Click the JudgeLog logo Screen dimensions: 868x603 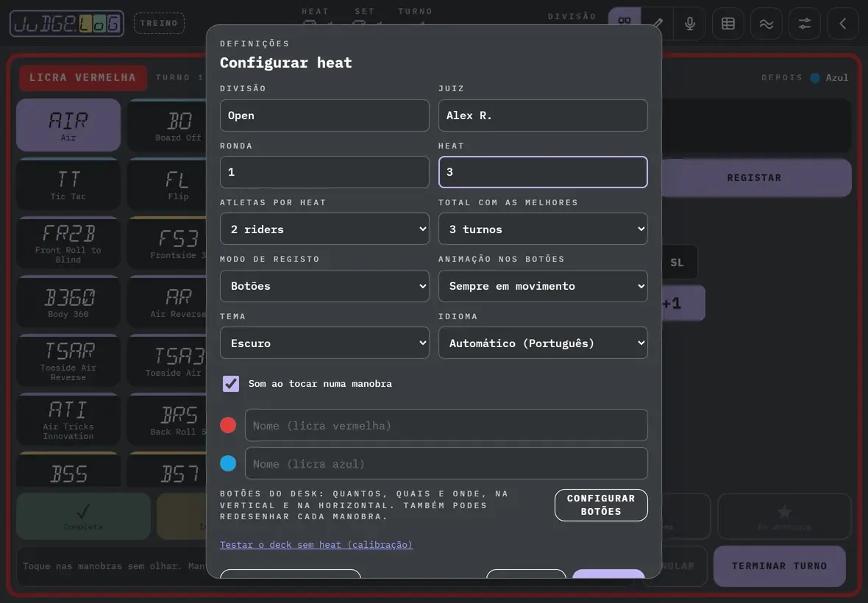[x=67, y=24]
